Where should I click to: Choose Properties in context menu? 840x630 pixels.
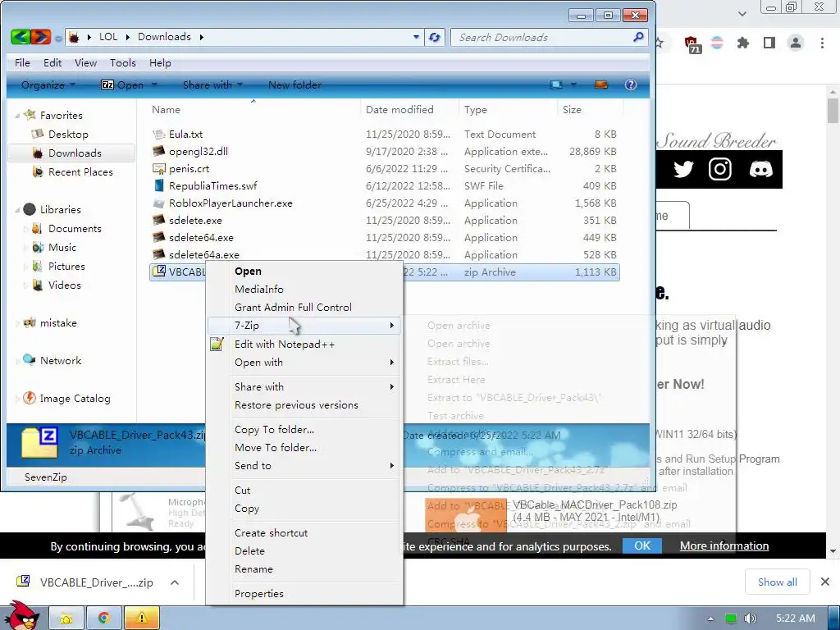pyautogui.click(x=258, y=594)
